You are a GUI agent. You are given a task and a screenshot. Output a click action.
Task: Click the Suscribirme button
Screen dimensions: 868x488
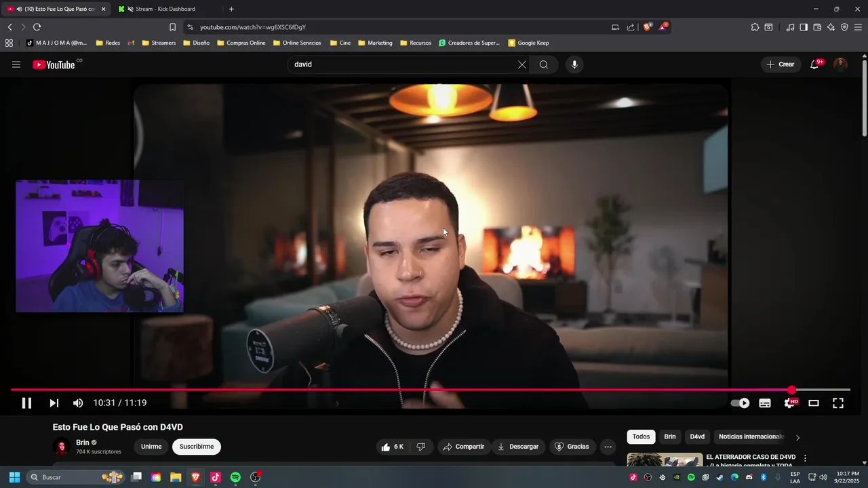point(197,447)
